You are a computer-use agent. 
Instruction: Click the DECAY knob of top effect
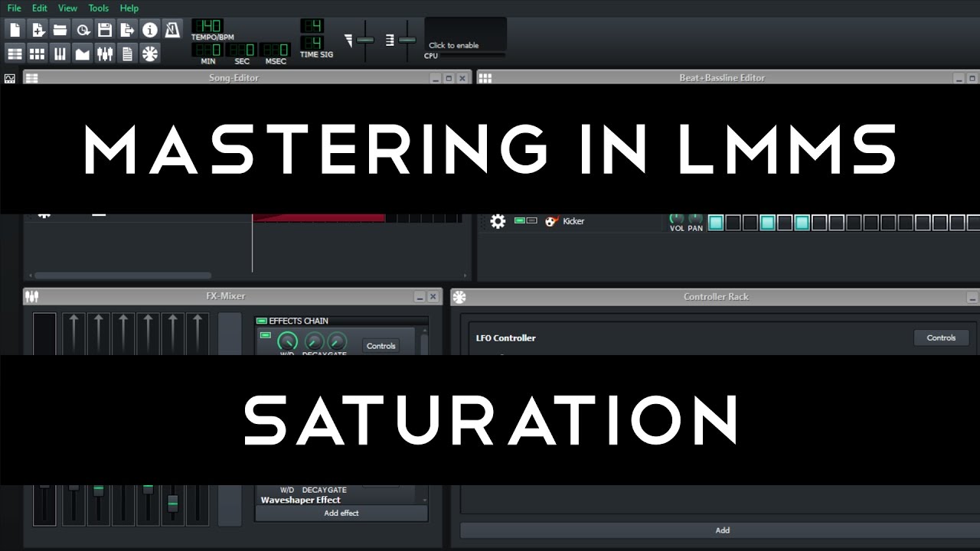pyautogui.click(x=314, y=342)
